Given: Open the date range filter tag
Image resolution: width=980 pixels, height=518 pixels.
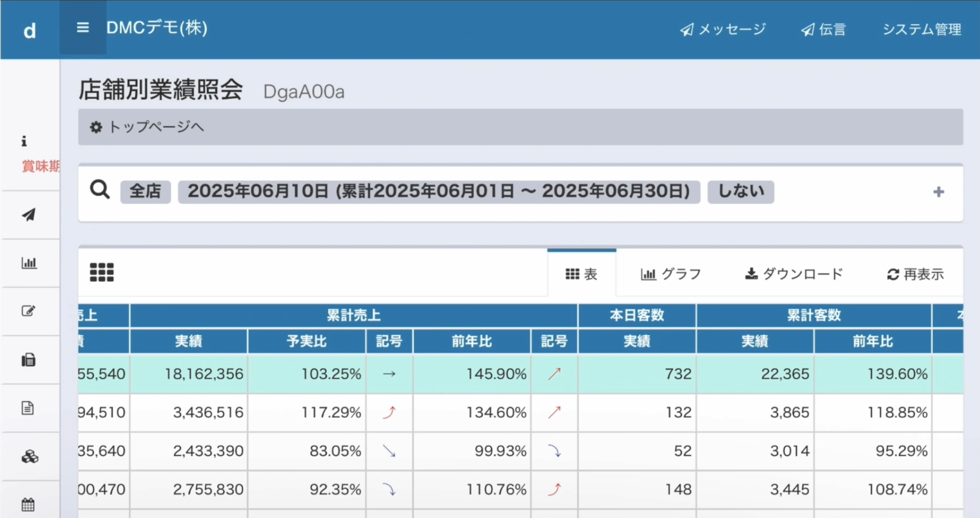Looking at the screenshot, I should click(439, 192).
